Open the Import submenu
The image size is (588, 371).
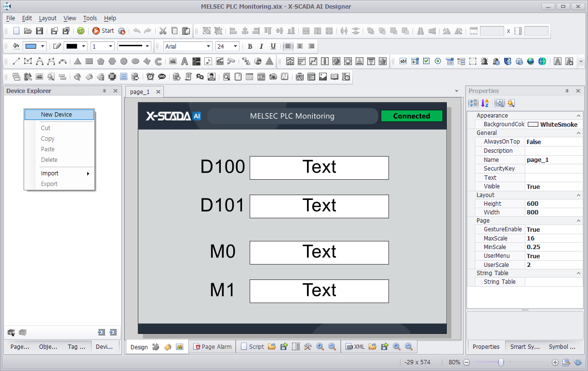[59, 173]
